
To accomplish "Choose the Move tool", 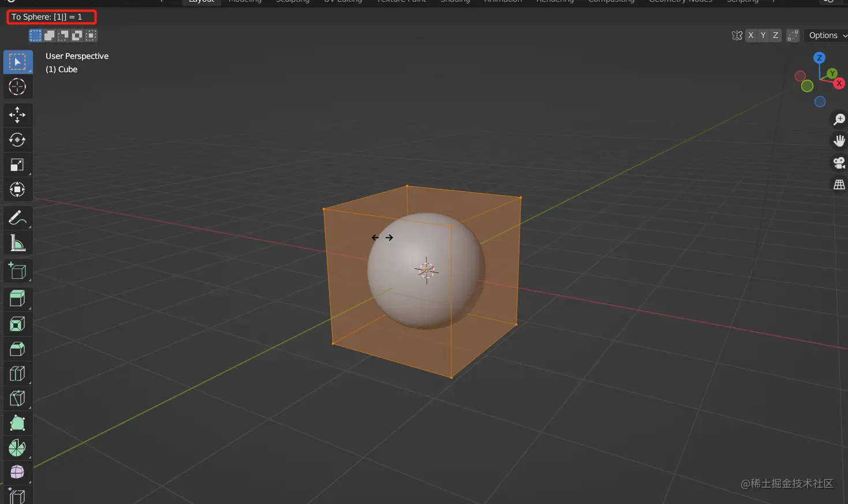I will click(18, 115).
